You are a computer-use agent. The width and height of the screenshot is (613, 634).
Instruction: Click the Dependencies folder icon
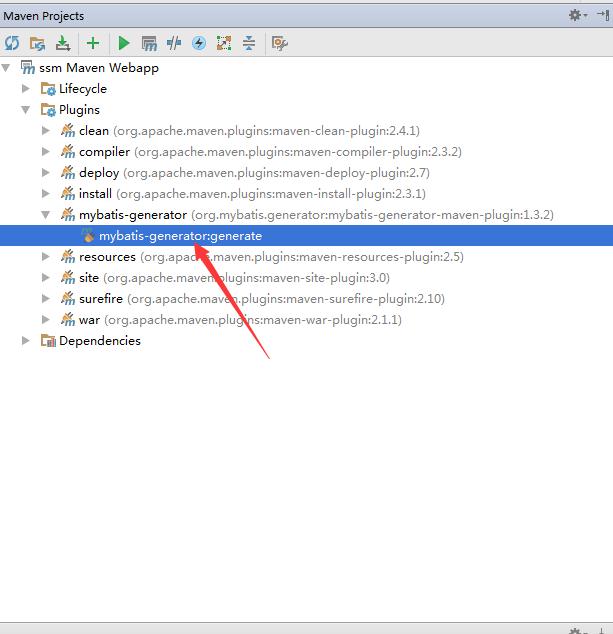pos(48,340)
